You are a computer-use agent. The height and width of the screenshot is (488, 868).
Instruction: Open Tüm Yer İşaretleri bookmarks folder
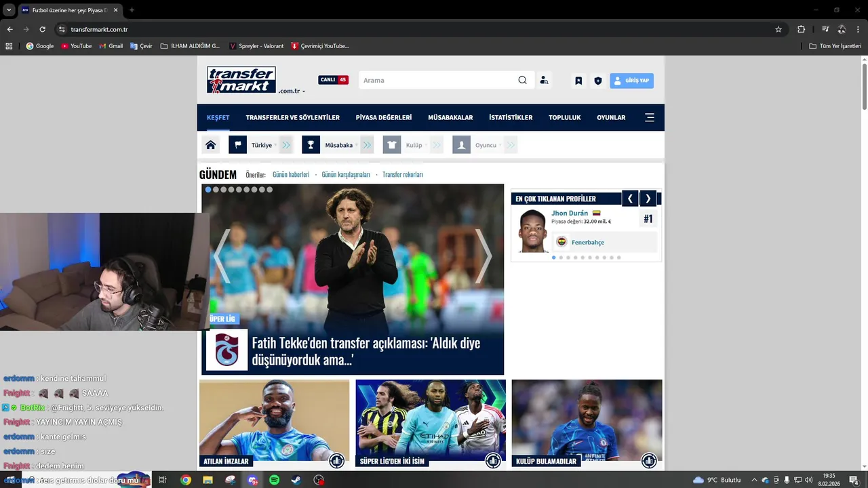coord(835,46)
